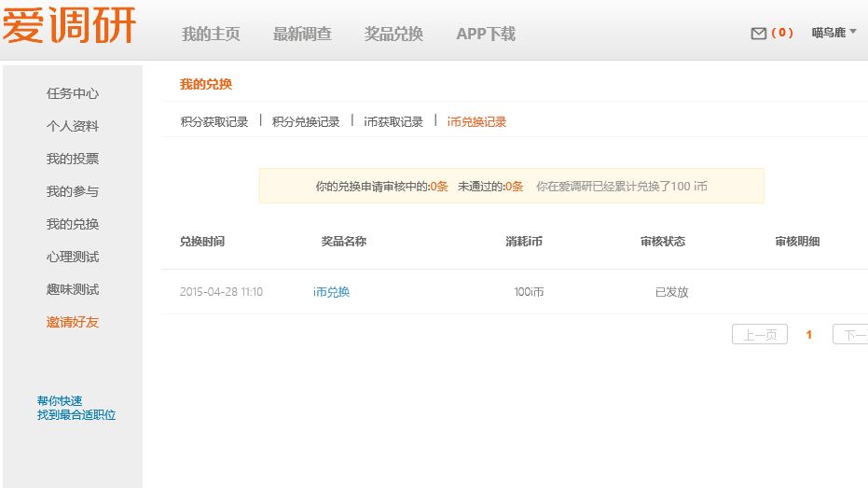Click the 已发放 status cell
868x488 pixels.
(x=671, y=292)
